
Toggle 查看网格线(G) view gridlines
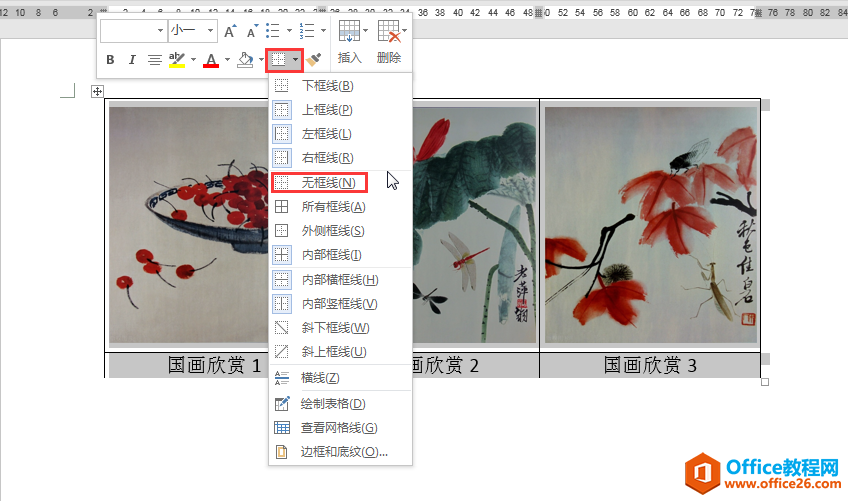[340, 428]
